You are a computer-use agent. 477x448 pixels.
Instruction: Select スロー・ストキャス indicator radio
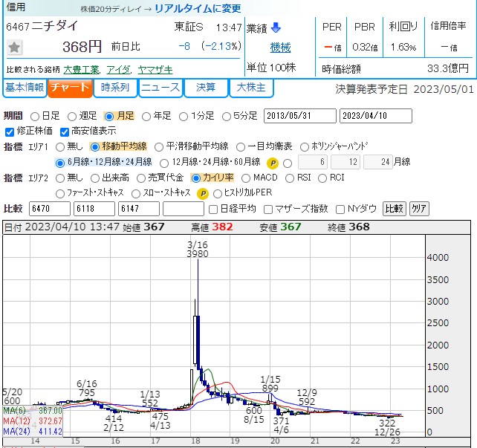click(136, 194)
